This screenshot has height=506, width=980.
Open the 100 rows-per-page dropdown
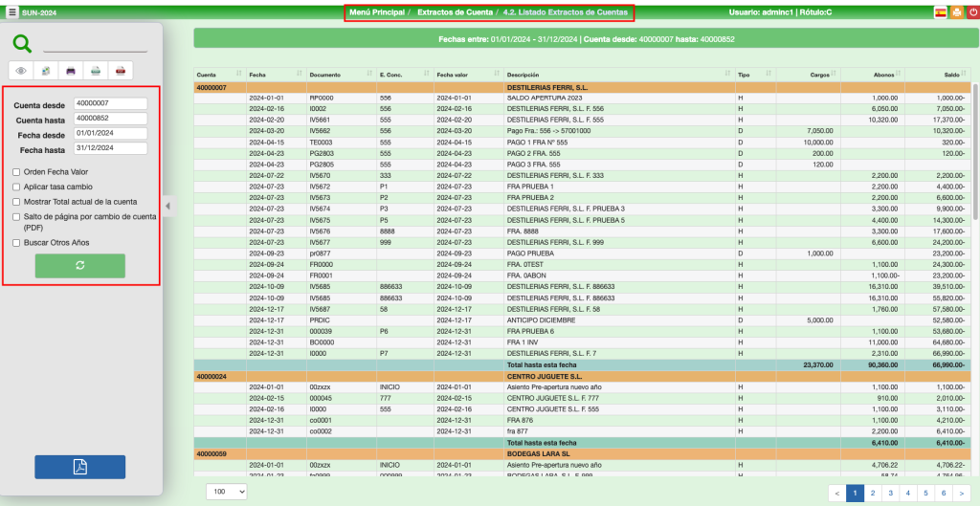[227, 491]
